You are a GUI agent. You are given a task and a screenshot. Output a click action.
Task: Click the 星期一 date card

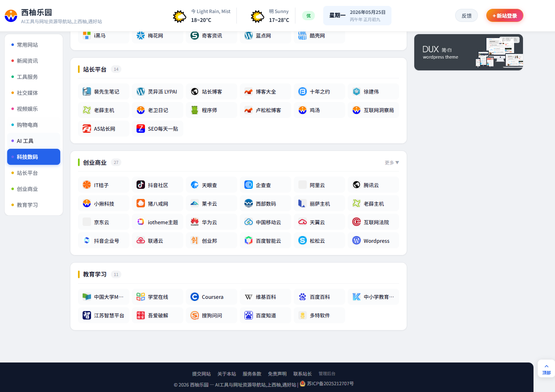tap(357, 16)
